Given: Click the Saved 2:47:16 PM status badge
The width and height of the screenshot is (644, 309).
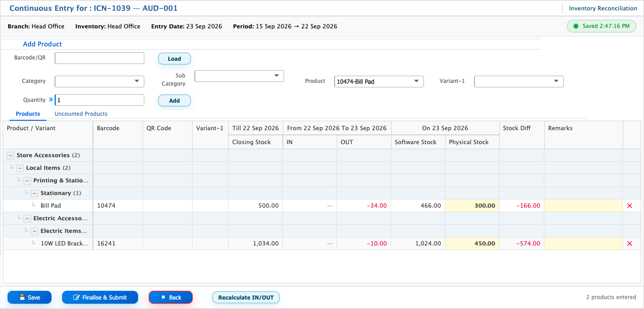Looking at the screenshot, I should tap(602, 26).
